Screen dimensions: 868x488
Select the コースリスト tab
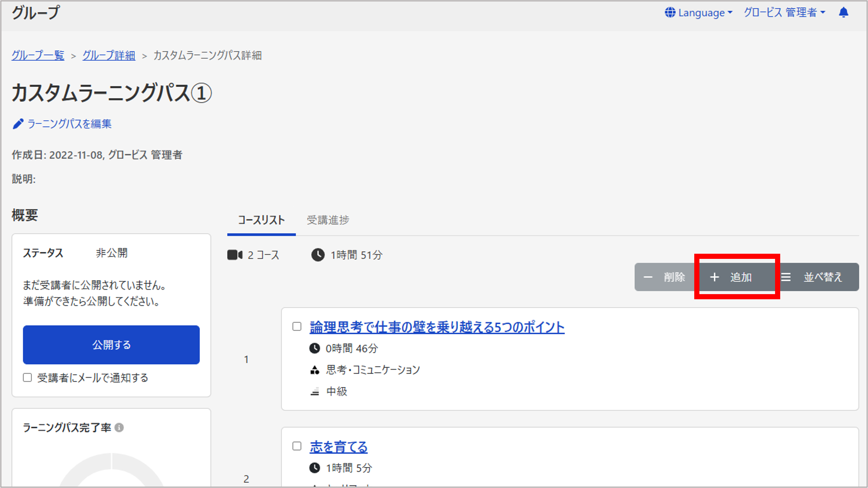click(x=261, y=220)
